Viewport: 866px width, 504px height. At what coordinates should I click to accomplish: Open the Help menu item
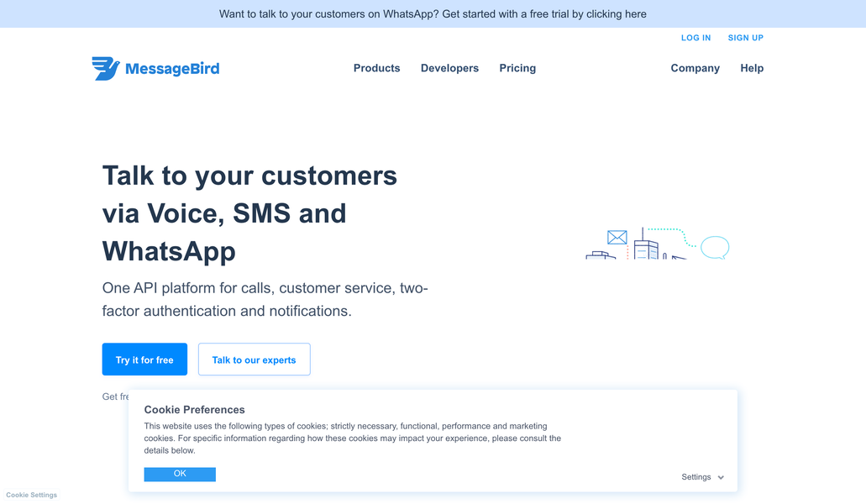pos(752,68)
